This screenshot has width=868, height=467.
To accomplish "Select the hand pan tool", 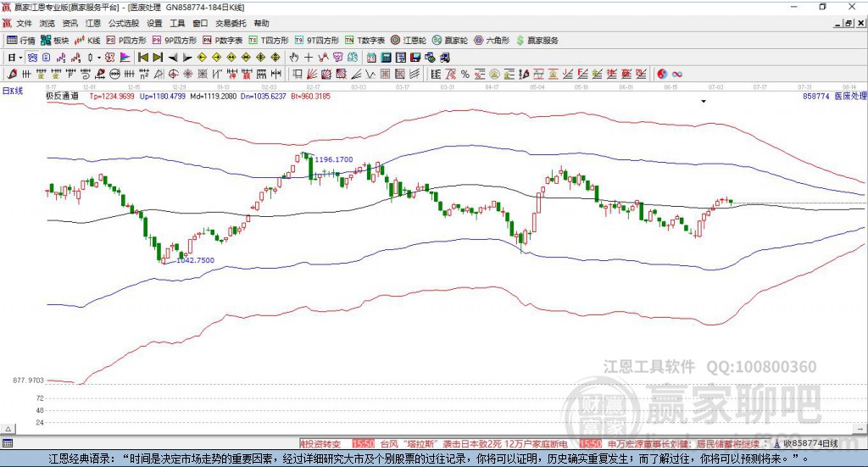I will pos(294,58).
